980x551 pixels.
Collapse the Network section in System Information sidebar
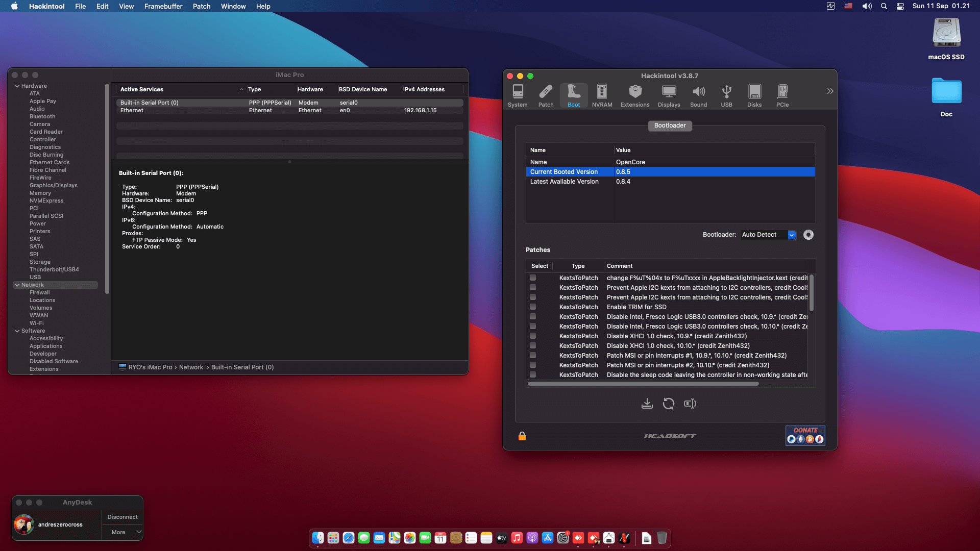pyautogui.click(x=17, y=285)
